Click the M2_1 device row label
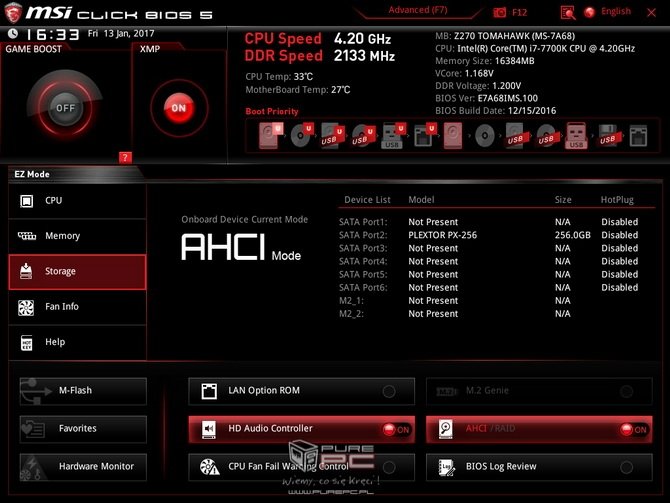This screenshot has height=503, width=670. (x=351, y=301)
